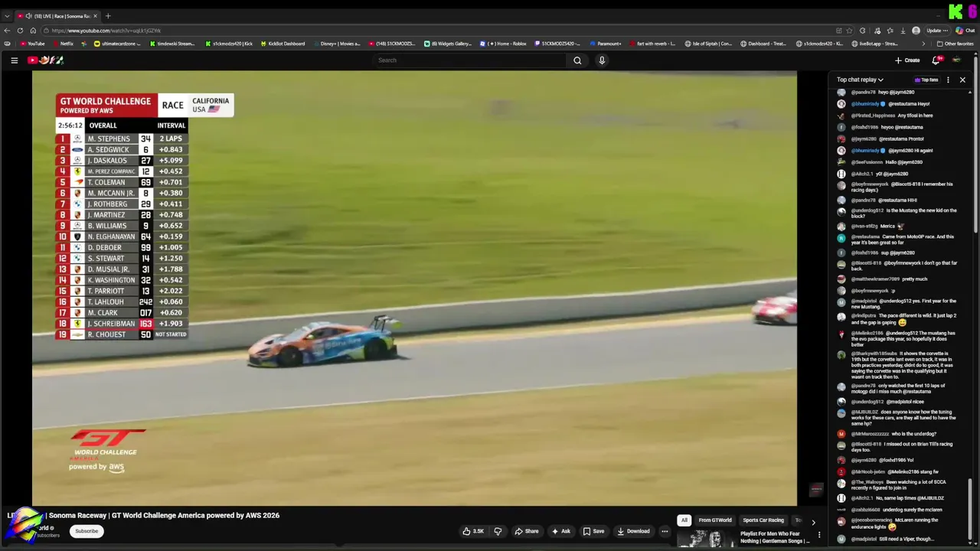The height and width of the screenshot is (551, 980).
Task: Open options menu for the playlist recommendation
Action: click(819, 535)
